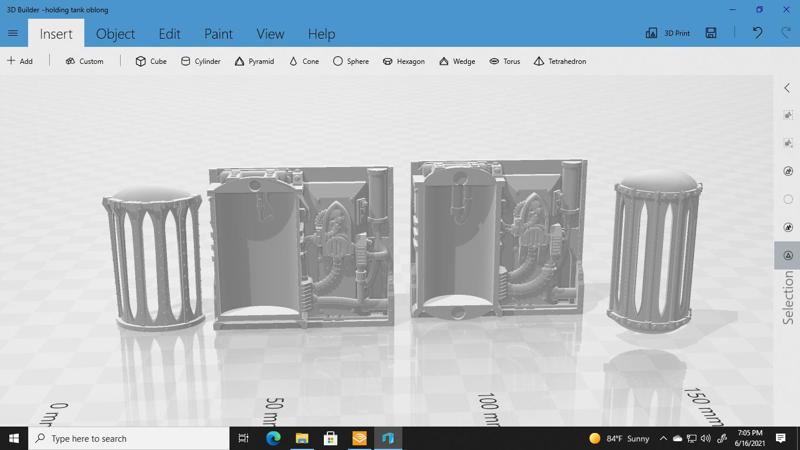Insert a Pyramid shape
This screenshot has width=800, height=450.
254,61
